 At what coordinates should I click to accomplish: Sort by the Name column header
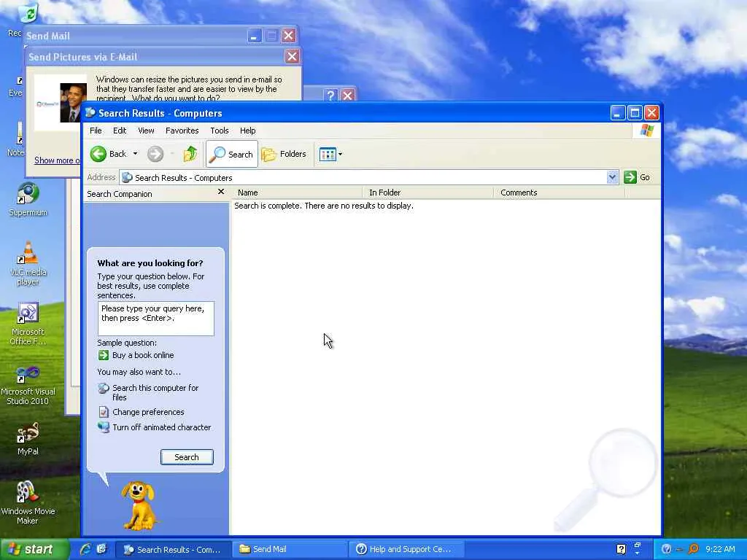click(298, 192)
